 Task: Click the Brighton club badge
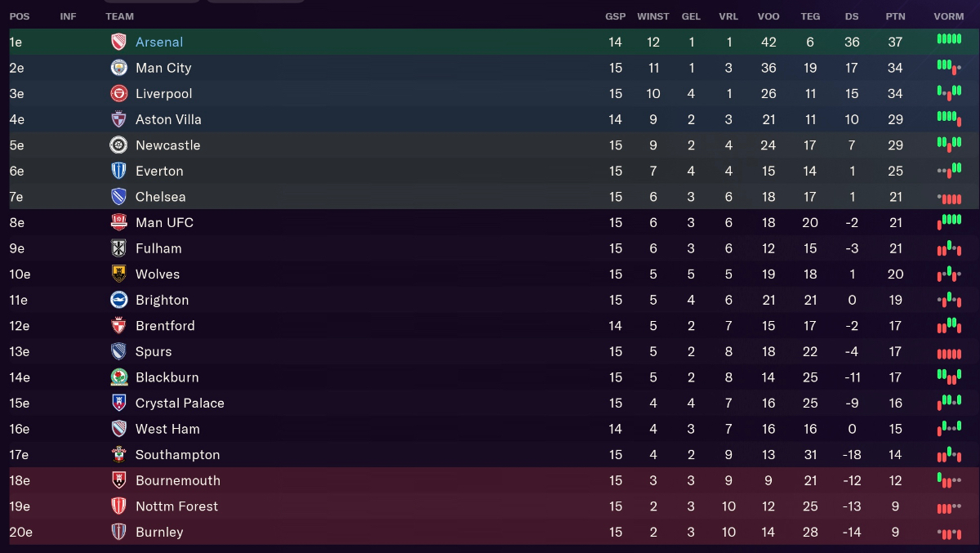[x=119, y=300]
